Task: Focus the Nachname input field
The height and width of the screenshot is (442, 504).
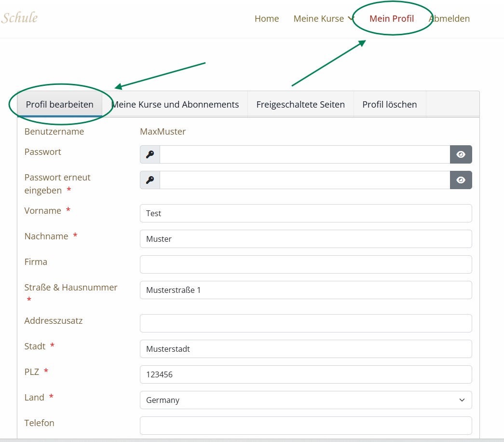Action: pos(305,239)
